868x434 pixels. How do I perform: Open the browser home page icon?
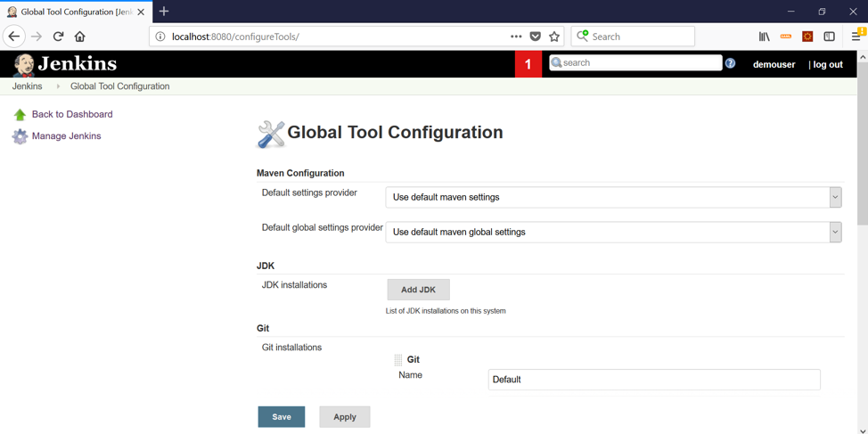[79, 37]
